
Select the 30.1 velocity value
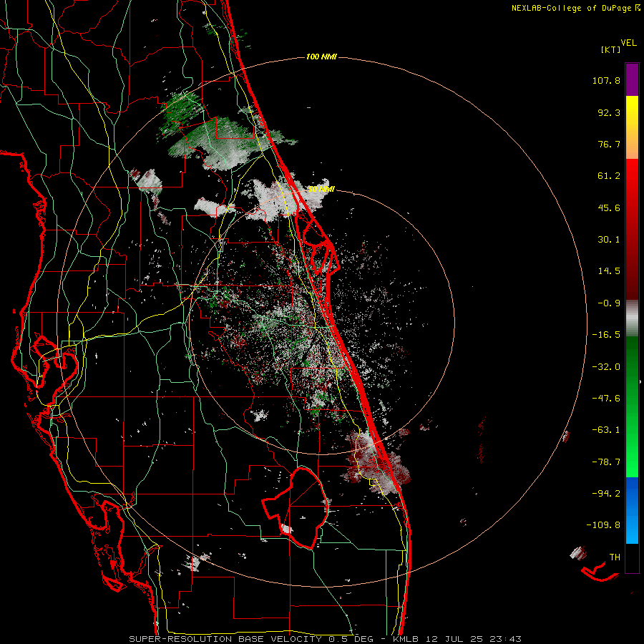point(609,240)
